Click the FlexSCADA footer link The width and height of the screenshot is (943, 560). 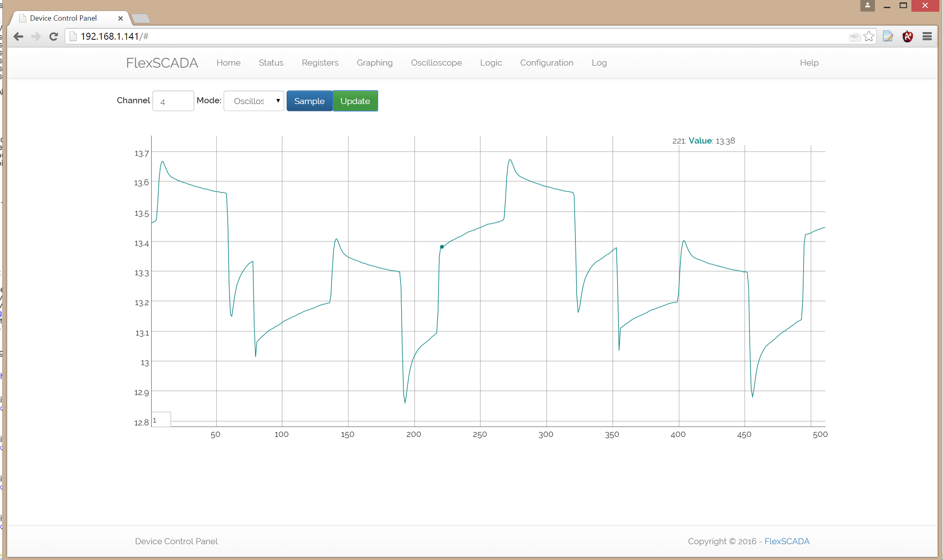click(x=787, y=541)
